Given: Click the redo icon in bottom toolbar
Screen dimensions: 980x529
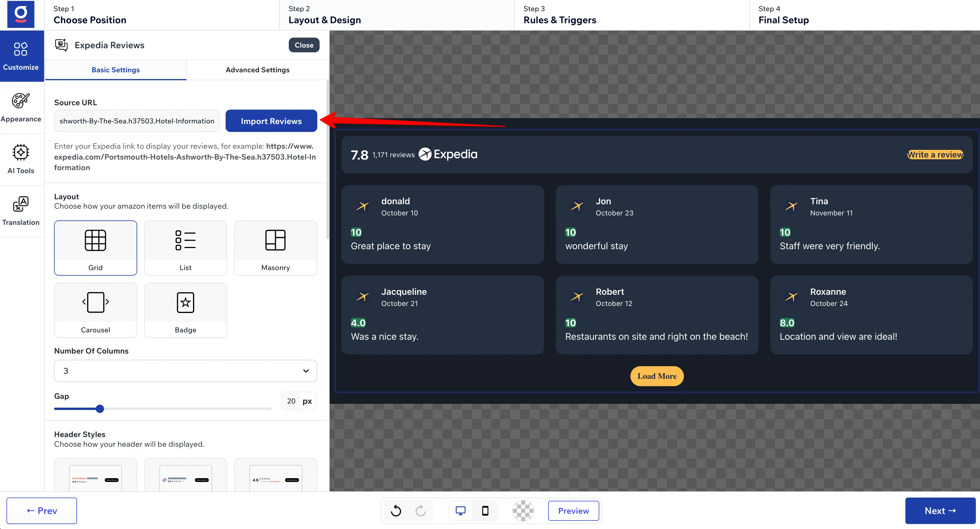Looking at the screenshot, I should [420, 510].
